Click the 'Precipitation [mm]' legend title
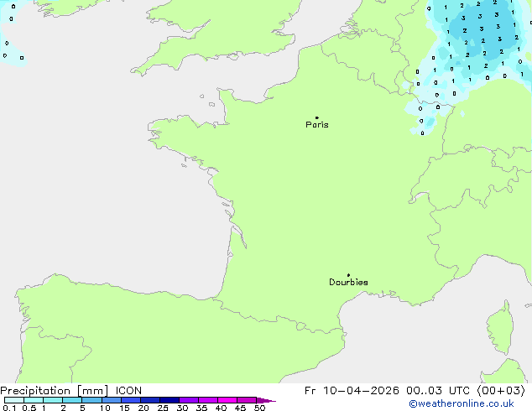The height and width of the screenshot is (411, 532). point(55,391)
